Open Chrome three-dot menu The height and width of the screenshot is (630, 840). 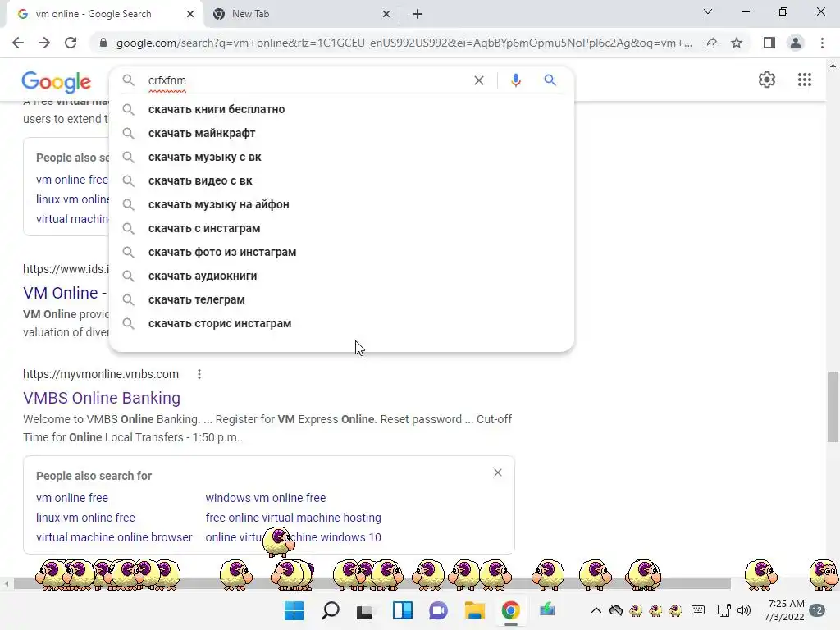coord(822,43)
